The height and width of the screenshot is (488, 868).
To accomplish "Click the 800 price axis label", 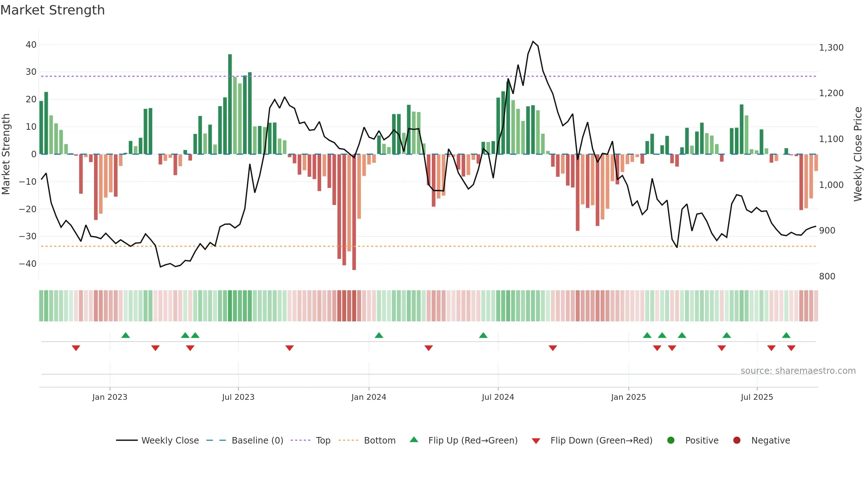I will coord(827,276).
